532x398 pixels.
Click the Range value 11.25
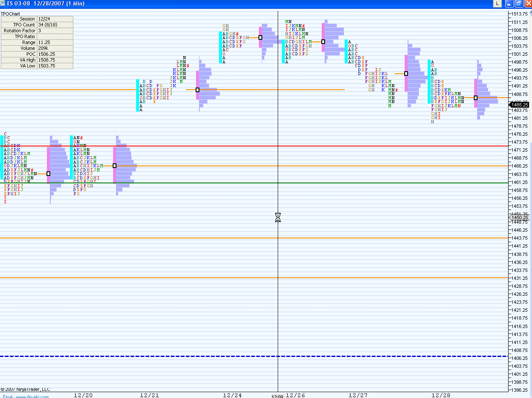click(x=55, y=43)
